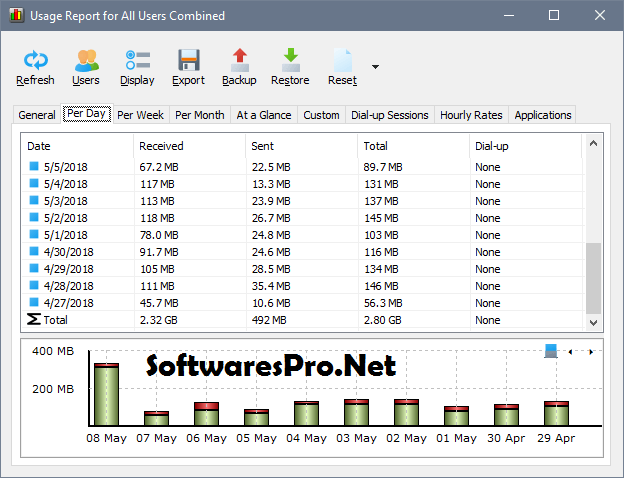Click the blue chart type icon

551,351
